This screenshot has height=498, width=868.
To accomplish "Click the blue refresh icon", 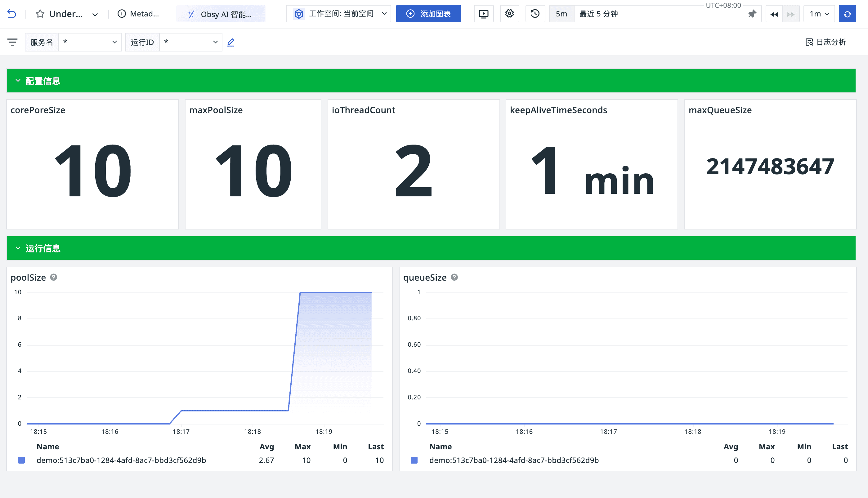I will click(x=847, y=14).
